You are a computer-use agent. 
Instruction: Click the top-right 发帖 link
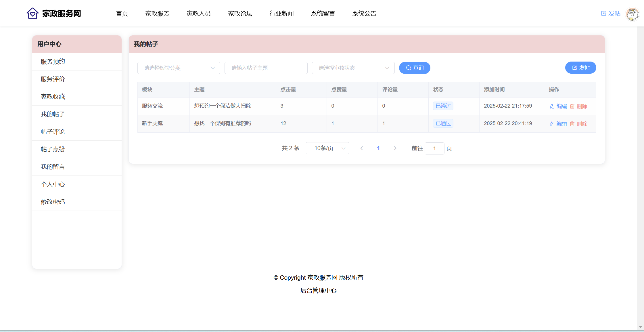611,14
